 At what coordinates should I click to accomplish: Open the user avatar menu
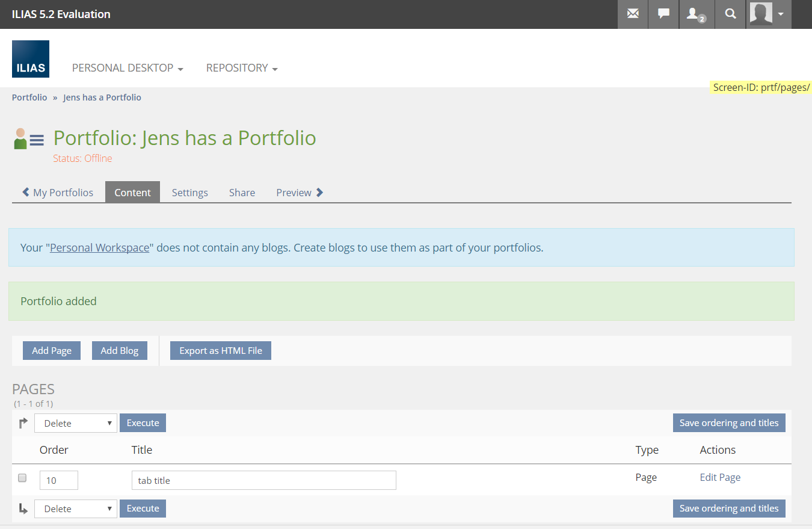click(x=768, y=14)
